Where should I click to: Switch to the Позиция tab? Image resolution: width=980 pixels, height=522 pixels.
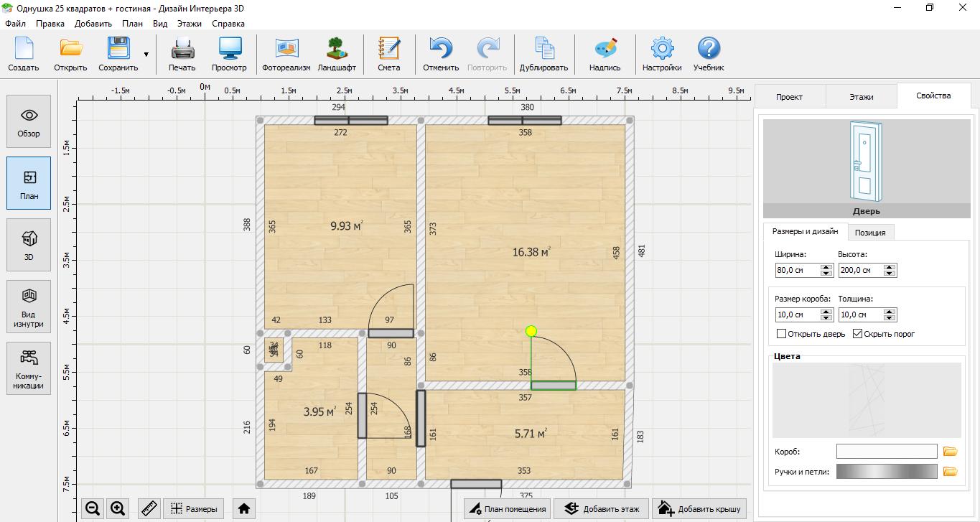click(870, 232)
